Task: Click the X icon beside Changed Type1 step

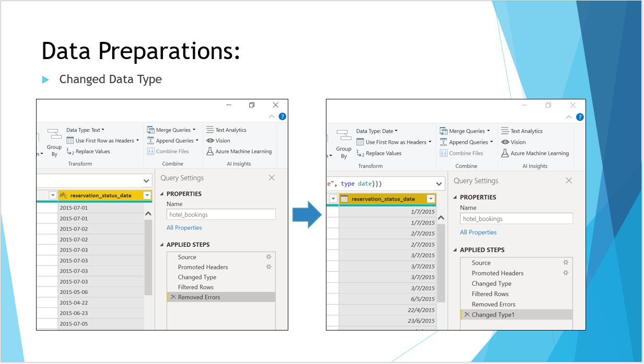Action: coord(466,315)
